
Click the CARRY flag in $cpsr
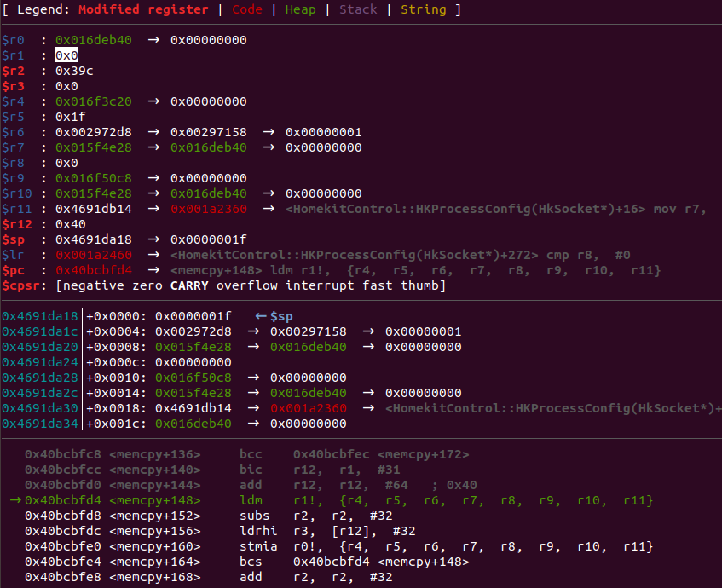(x=189, y=285)
